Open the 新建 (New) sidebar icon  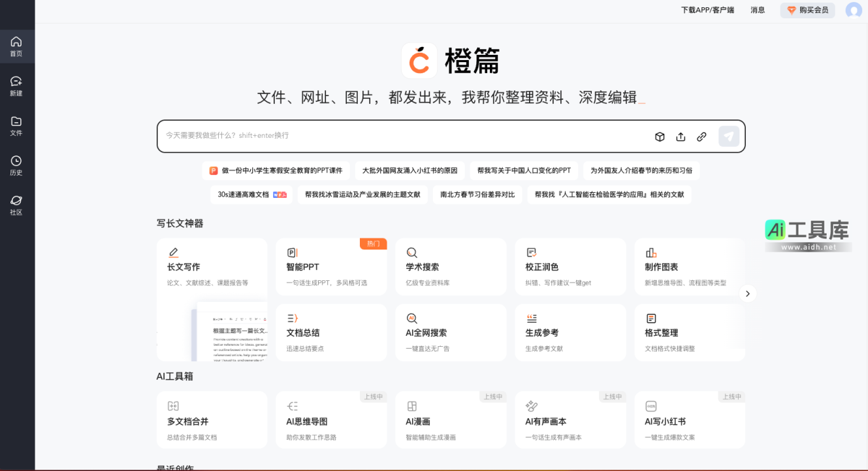(16, 86)
